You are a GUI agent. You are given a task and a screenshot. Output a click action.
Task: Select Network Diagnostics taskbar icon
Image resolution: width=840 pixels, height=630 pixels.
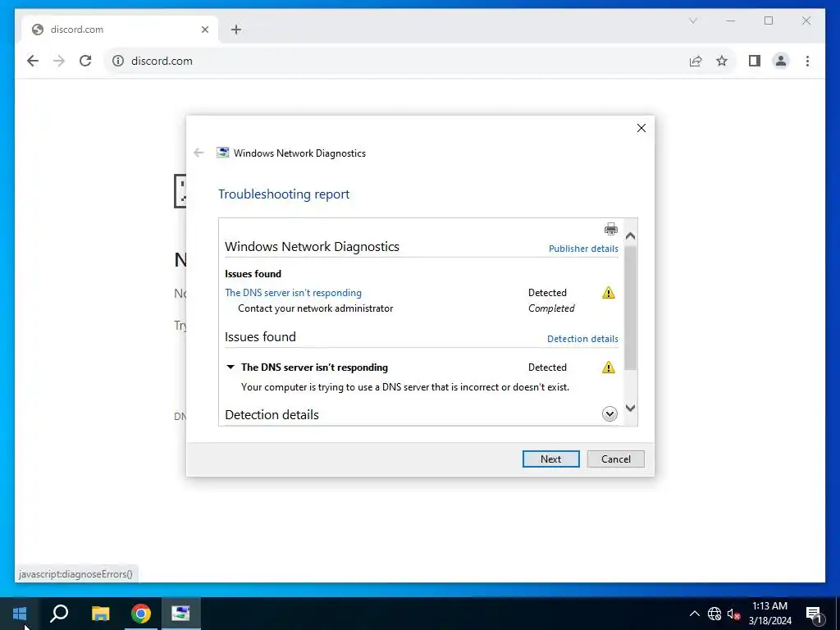coord(180,614)
